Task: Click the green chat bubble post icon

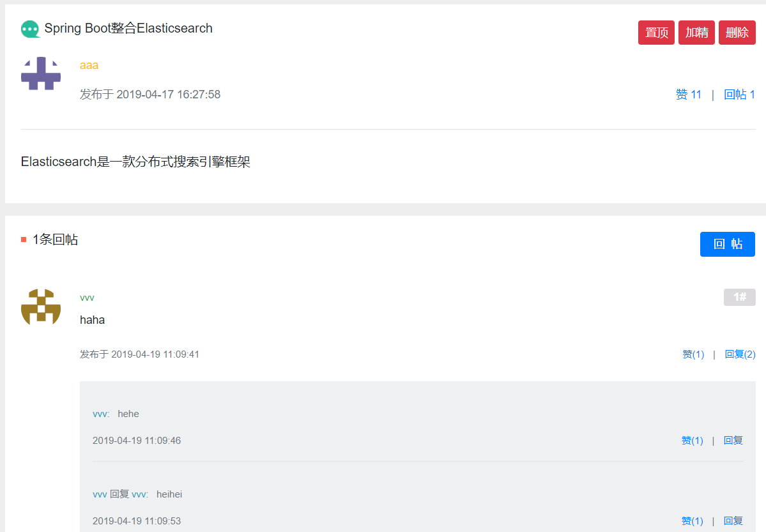Action: (x=30, y=29)
